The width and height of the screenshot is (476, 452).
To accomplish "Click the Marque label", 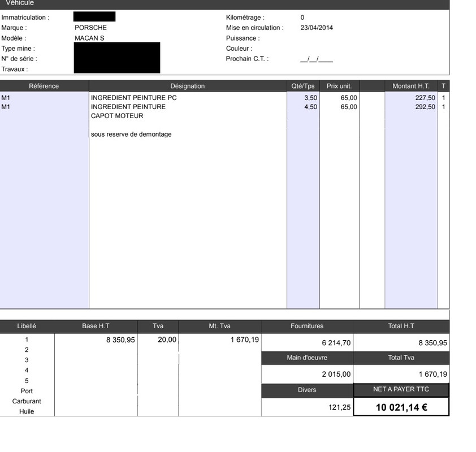I will coord(14,28).
